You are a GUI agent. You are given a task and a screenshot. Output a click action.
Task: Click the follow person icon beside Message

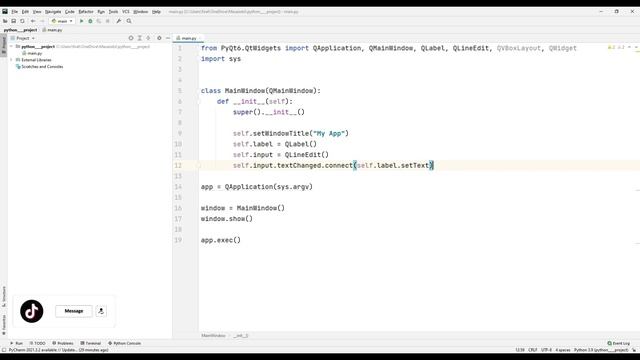point(101,311)
